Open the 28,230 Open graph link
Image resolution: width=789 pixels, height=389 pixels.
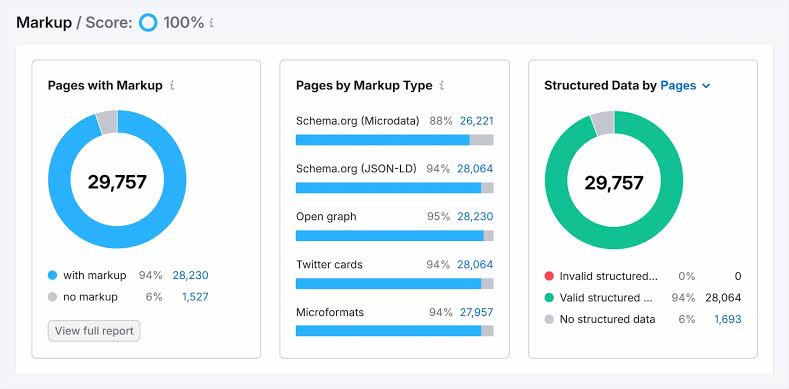475,216
